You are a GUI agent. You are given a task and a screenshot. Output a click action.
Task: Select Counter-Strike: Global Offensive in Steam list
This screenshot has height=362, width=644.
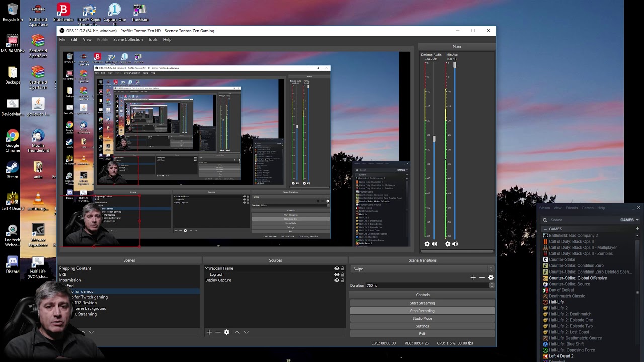578,278
